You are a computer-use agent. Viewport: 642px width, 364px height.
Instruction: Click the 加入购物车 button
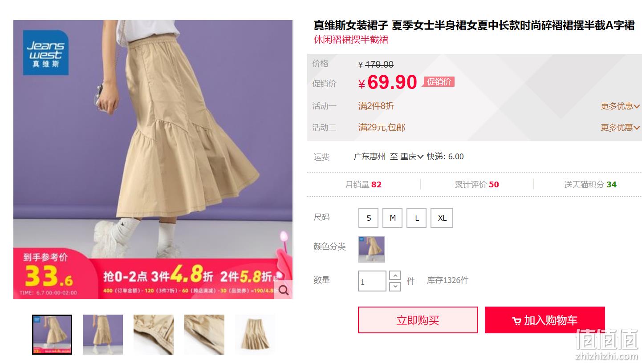[x=544, y=320]
